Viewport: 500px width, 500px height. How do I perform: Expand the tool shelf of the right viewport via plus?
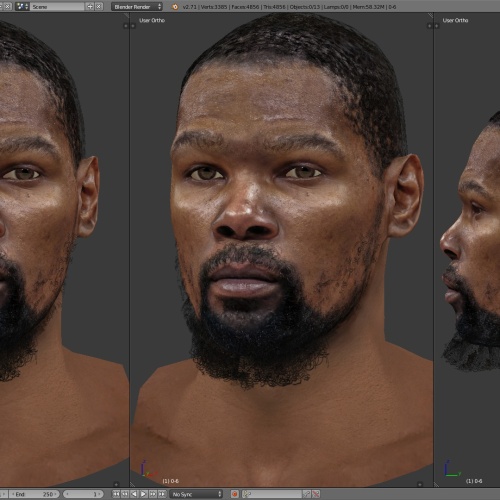[436, 26]
